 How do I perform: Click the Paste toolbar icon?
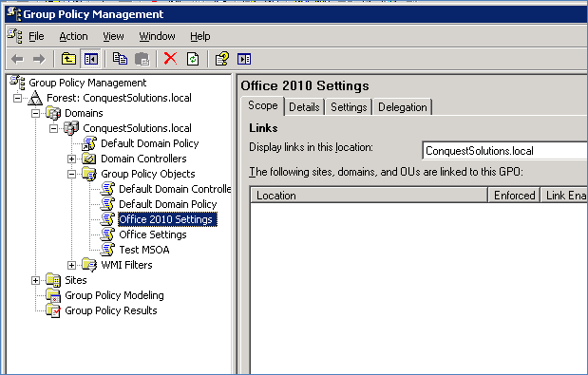142,59
